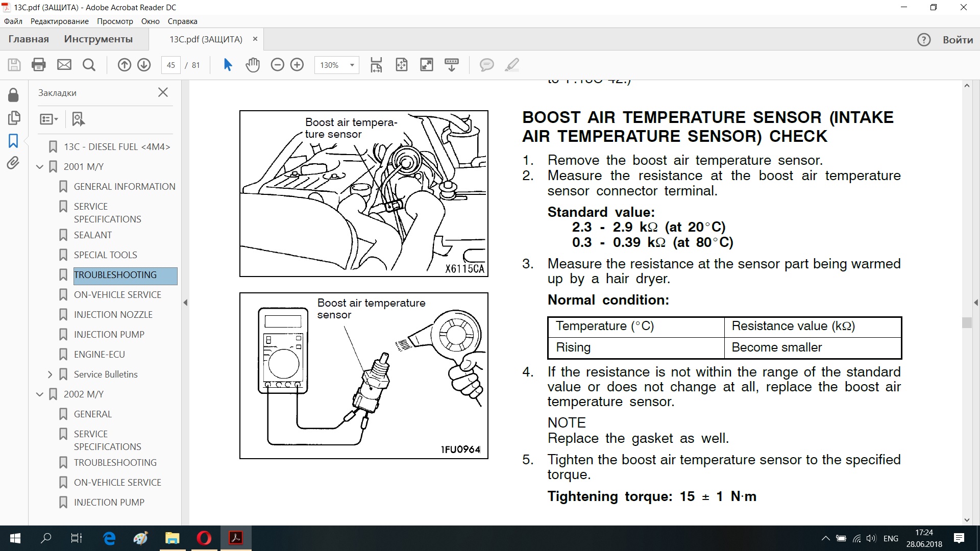Switch to the Инструменты tab
The height and width of the screenshot is (551, 980).
click(98, 39)
